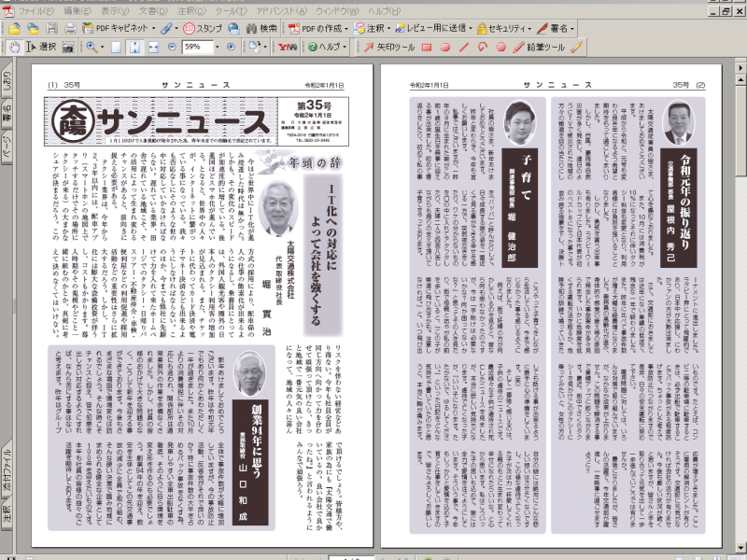Activate the Snapshot camera tool
The width and height of the screenshot is (747, 560).
click(68, 47)
